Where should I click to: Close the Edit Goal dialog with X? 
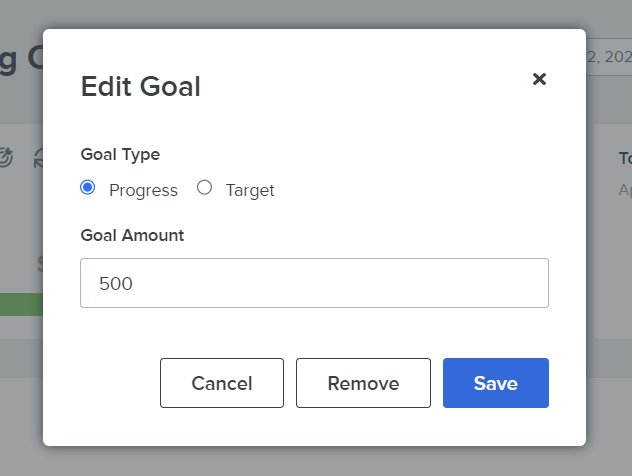click(x=539, y=79)
